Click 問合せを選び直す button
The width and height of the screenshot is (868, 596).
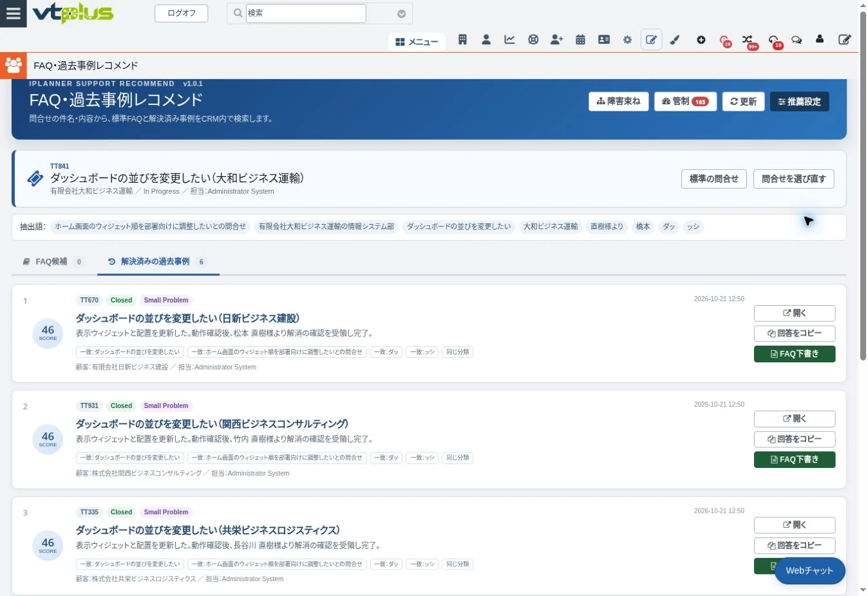point(794,179)
